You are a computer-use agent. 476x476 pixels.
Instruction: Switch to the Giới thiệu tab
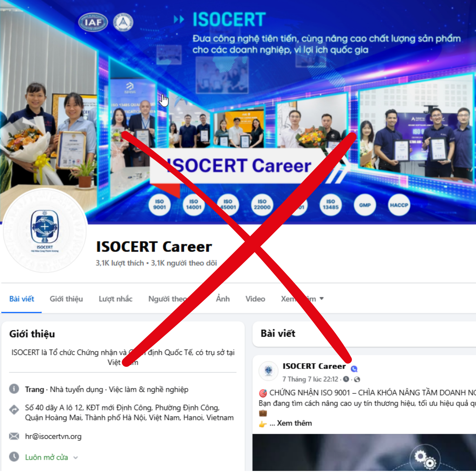[66, 299]
